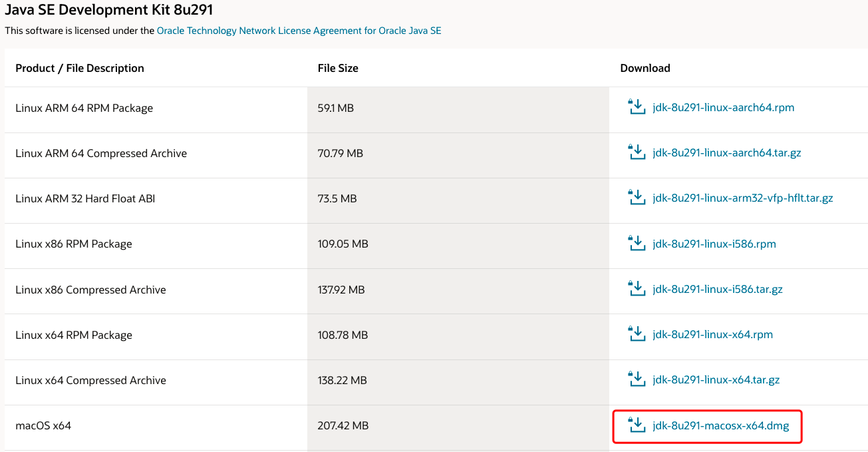Image resolution: width=868 pixels, height=452 pixels.
Task: Download jdk-8u291-linux-i586.rpm file link
Action: coord(714,244)
